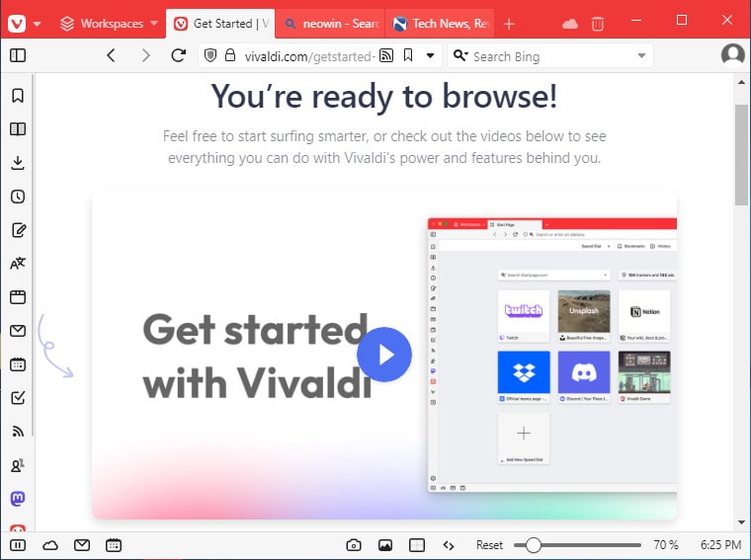The image size is (751, 560).
Task: Switch to the Tech News tab
Action: pyautogui.click(x=440, y=24)
